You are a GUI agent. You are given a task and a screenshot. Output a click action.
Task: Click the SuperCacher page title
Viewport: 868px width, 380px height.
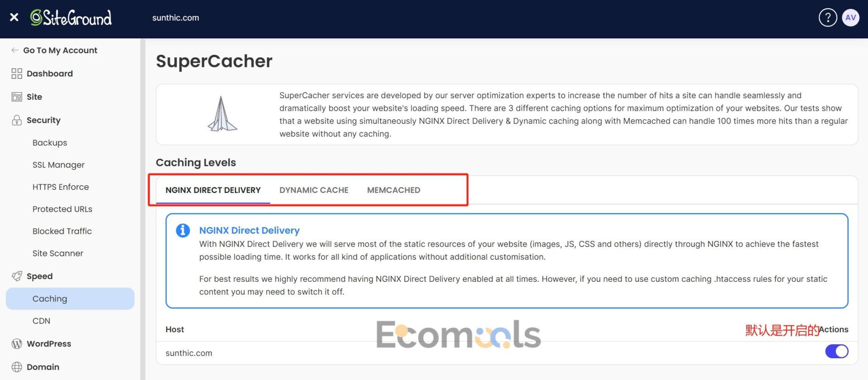214,61
